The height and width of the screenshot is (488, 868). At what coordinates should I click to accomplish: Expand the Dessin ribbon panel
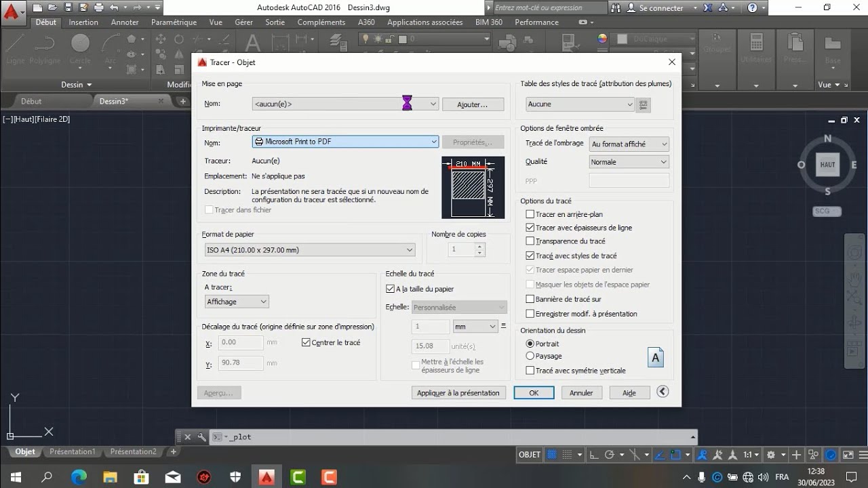click(x=77, y=85)
